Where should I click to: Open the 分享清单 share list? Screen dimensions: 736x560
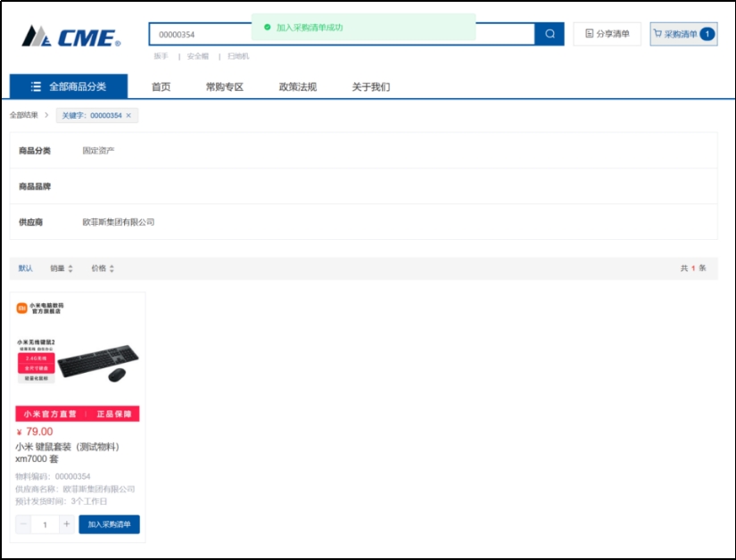click(607, 34)
